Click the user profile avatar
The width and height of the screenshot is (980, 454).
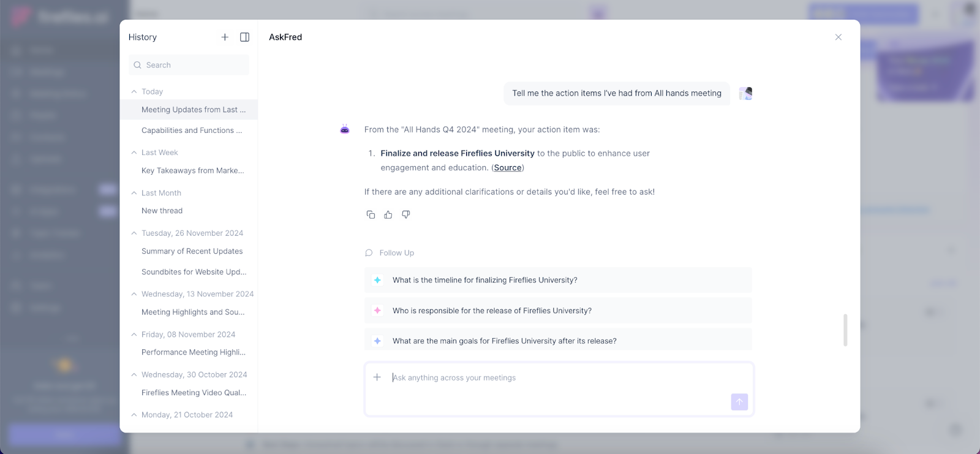745,93
